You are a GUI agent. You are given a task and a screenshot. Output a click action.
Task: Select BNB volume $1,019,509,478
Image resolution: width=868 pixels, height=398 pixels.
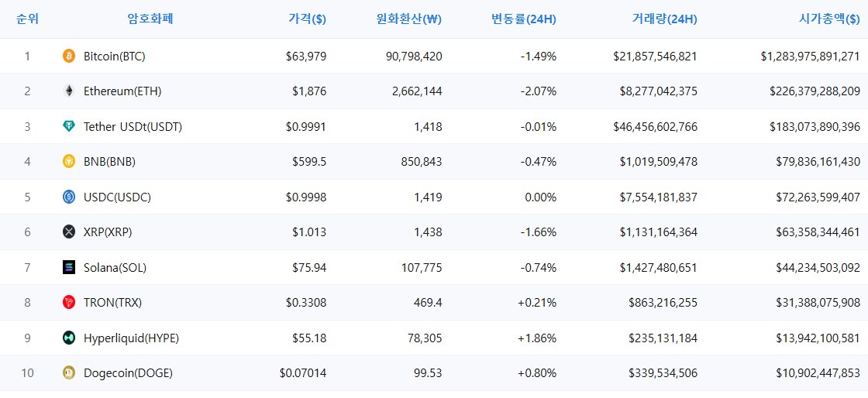click(x=659, y=161)
